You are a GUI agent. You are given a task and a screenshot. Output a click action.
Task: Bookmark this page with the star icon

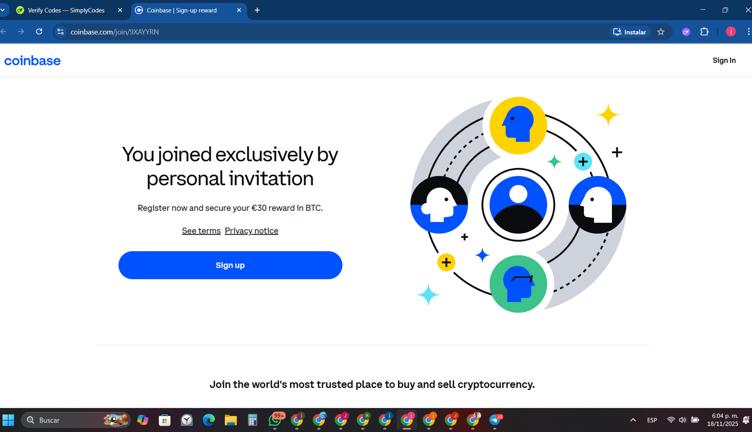point(661,32)
